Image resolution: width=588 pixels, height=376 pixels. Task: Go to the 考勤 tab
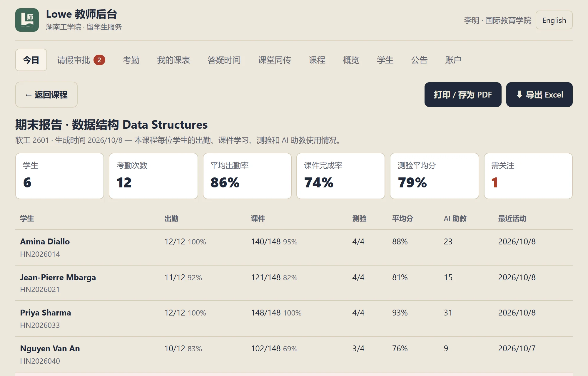pos(131,60)
